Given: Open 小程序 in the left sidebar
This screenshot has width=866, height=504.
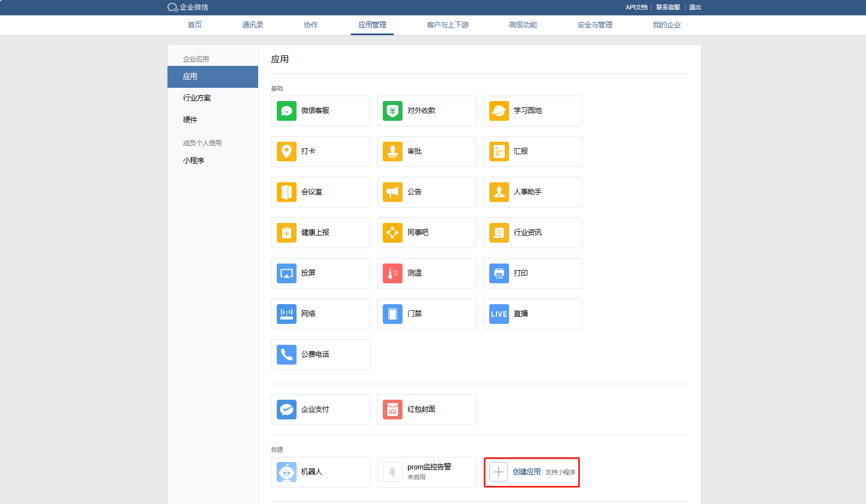Looking at the screenshot, I should 194,160.
